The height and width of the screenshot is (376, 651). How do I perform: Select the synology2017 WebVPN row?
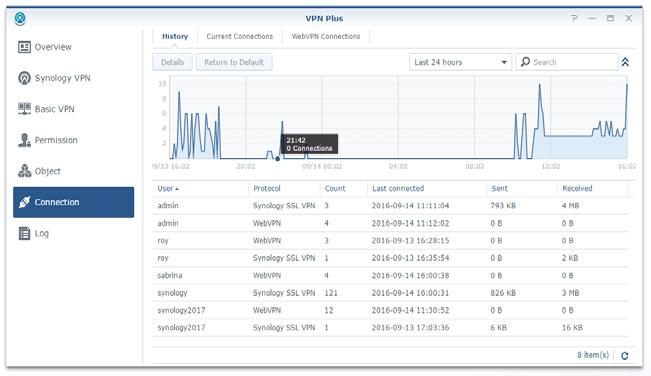point(390,310)
